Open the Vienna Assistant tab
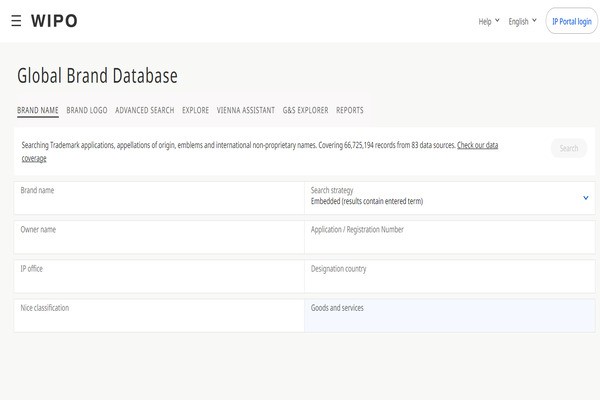Viewport: 600px width, 400px height. (246, 110)
